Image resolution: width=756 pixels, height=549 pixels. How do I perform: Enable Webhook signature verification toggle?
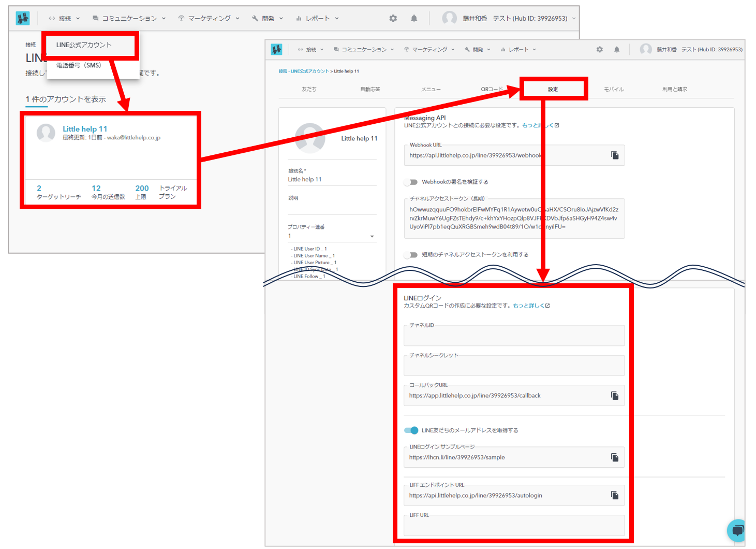(411, 182)
